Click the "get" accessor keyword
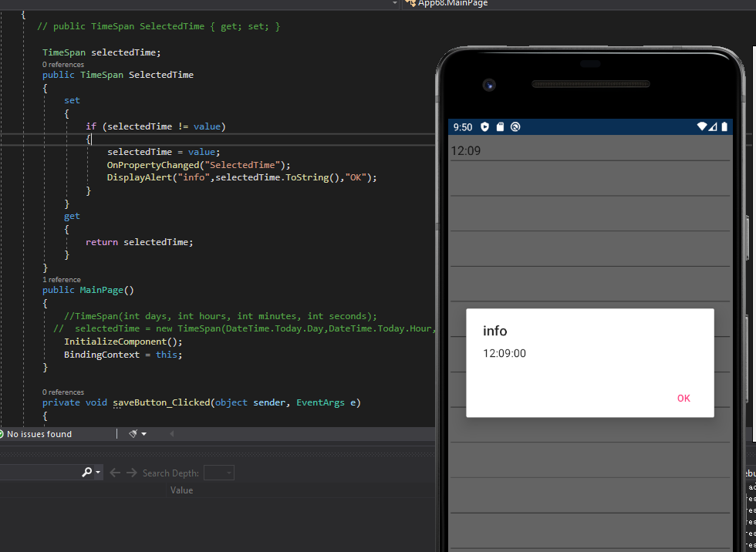 click(72, 216)
